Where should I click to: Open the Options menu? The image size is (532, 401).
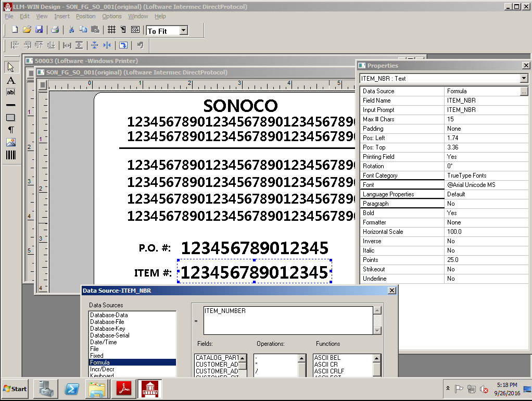click(111, 16)
